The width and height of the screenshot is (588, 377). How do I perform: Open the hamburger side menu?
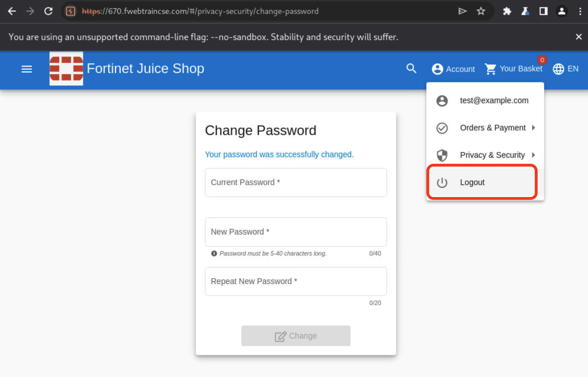pyautogui.click(x=27, y=69)
